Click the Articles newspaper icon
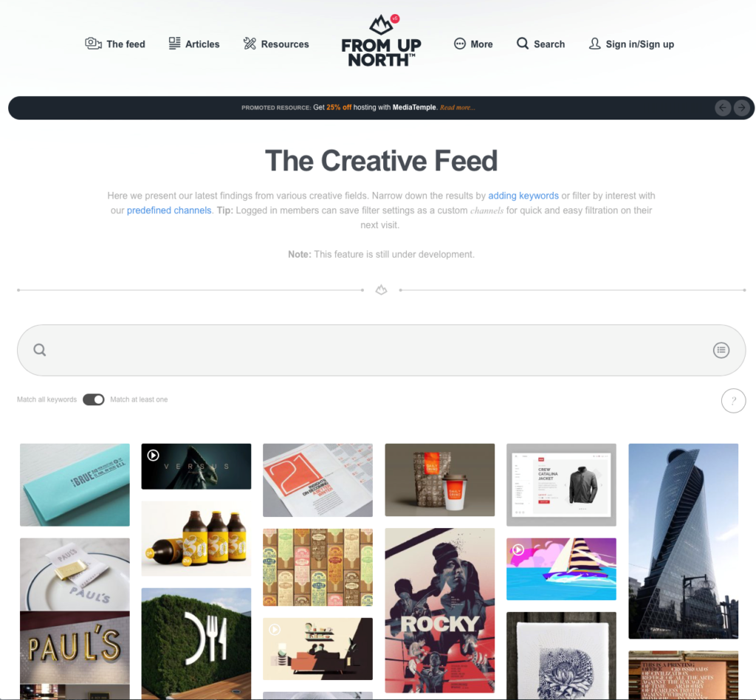Screen dimensions: 756x700 tap(174, 44)
